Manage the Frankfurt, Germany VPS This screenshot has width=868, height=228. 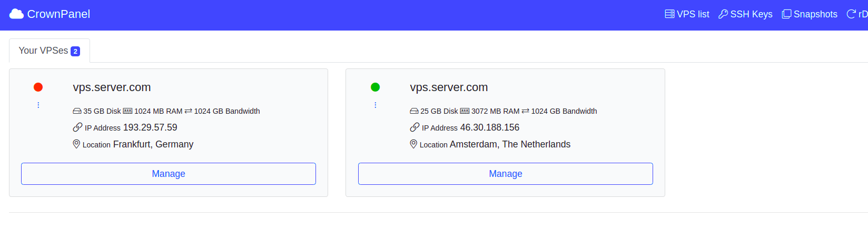point(169,174)
